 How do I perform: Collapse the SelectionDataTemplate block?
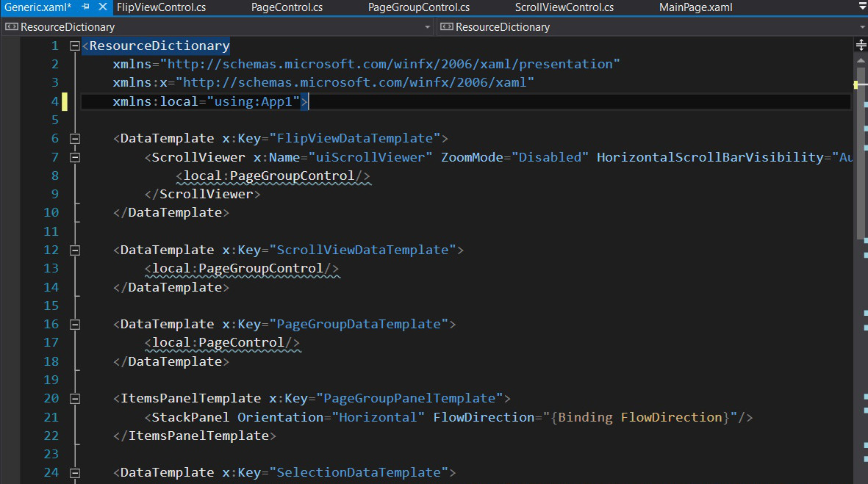74,473
